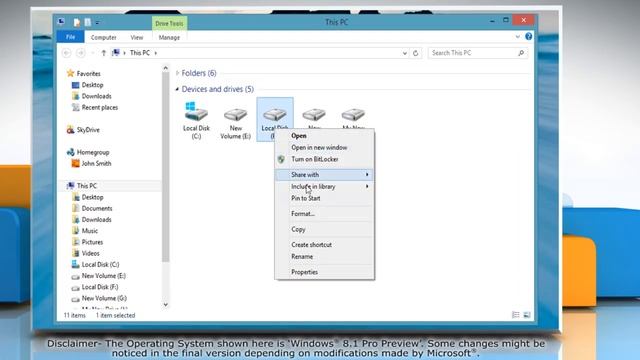Click the new folder icon in quick access toolbar
The width and height of the screenshot is (640, 360).
tap(88, 22)
